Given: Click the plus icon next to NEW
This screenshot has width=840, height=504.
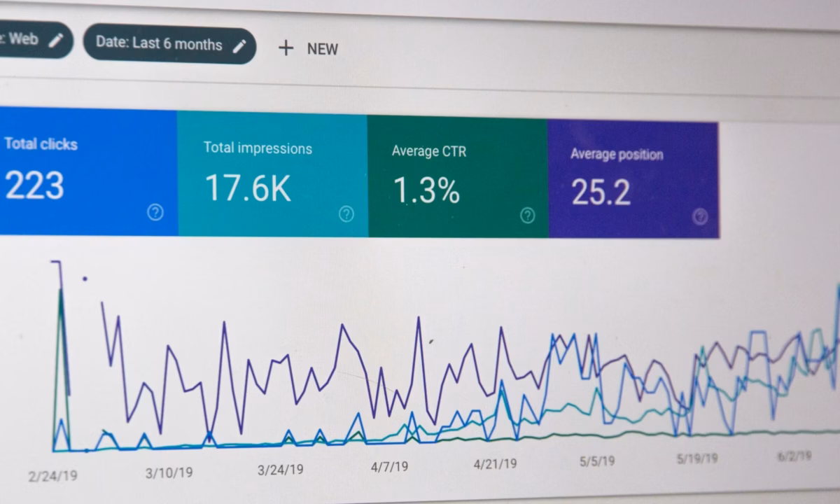Looking at the screenshot, I should (x=286, y=48).
